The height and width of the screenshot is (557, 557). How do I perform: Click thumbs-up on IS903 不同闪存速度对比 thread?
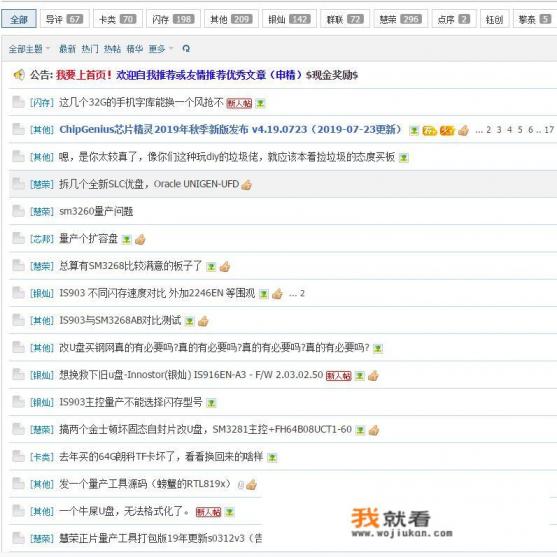(277, 294)
